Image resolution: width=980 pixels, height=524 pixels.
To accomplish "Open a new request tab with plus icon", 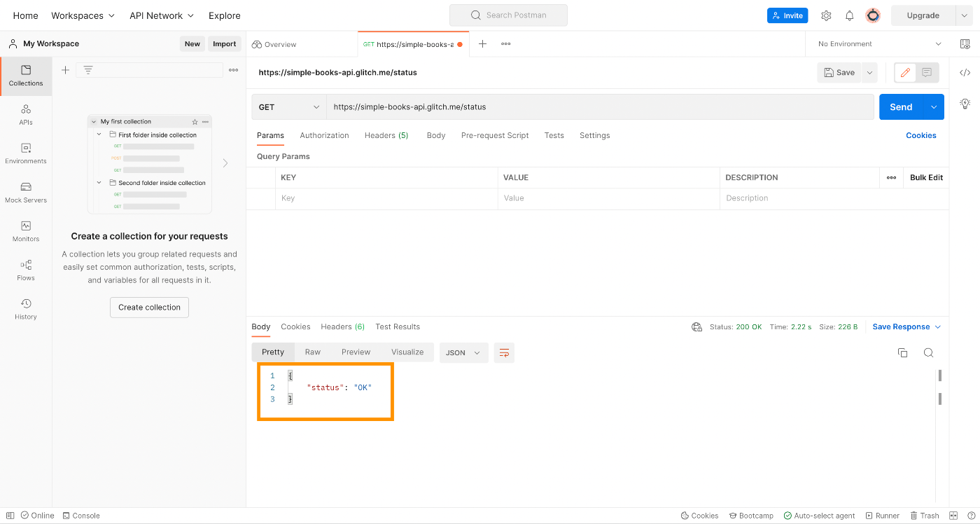I will click(x=482, y=43).
